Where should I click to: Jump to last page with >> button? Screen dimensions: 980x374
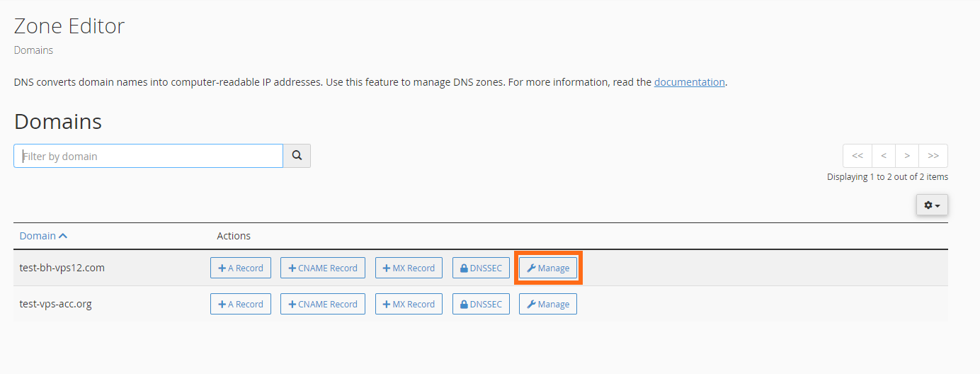[x=933, y=156]
